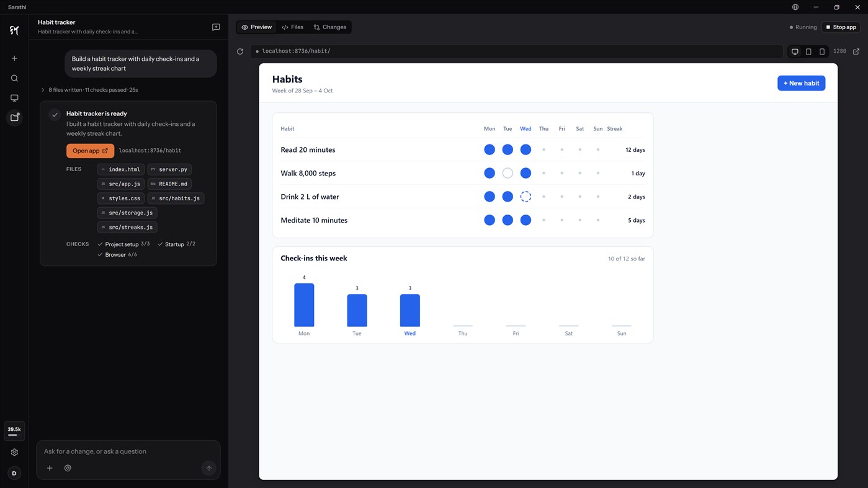Click the Open app button
Screen dimensions: 868x488
(x=90, y=151)
